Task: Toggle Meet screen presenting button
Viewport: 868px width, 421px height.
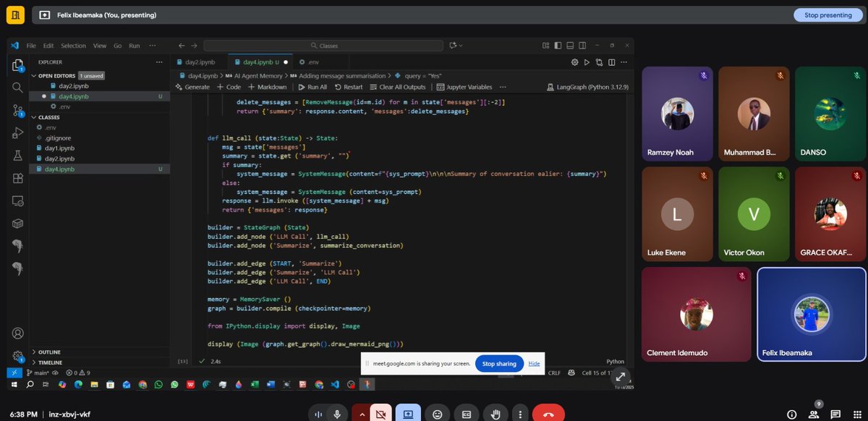Action: click(x=408, y=414)
